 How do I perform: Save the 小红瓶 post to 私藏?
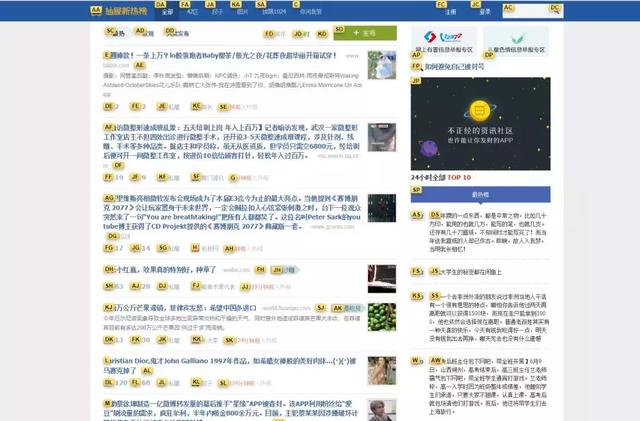(169, 286)
